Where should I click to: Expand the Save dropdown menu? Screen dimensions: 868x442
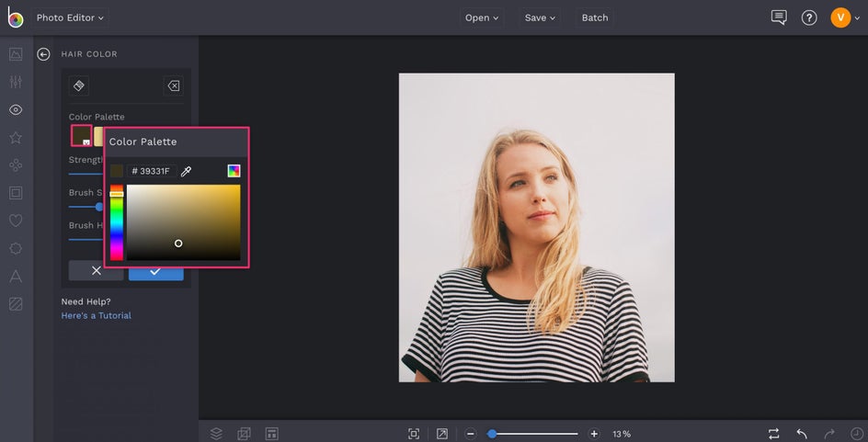point(541,17)
